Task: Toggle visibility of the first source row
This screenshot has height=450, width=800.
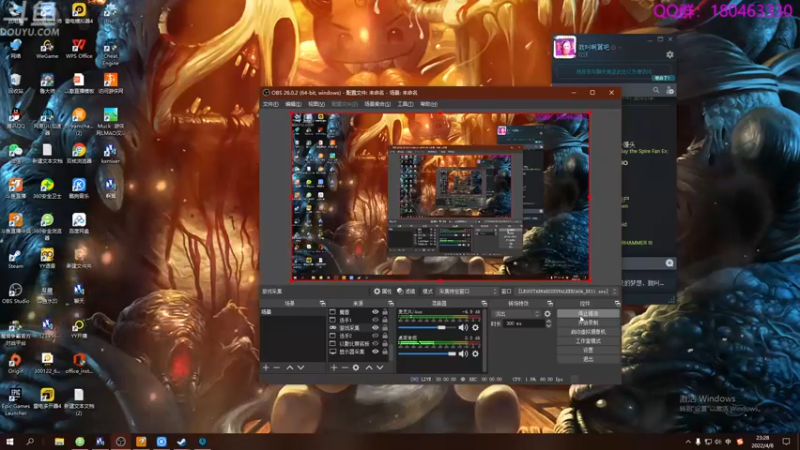Action: pos(376,312)
